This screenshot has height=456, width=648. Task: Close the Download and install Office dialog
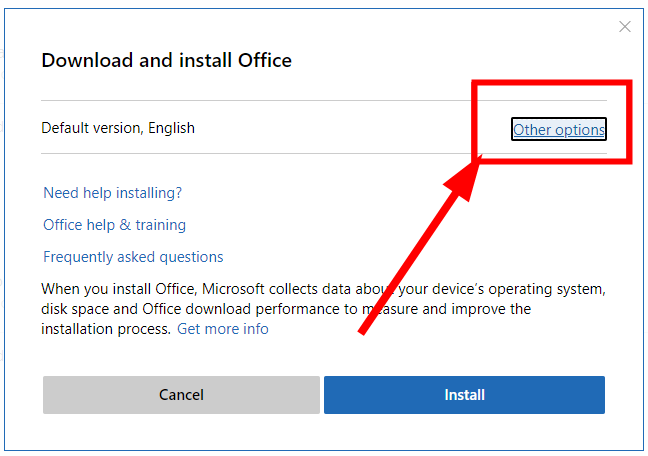click(x=625, y=27)
